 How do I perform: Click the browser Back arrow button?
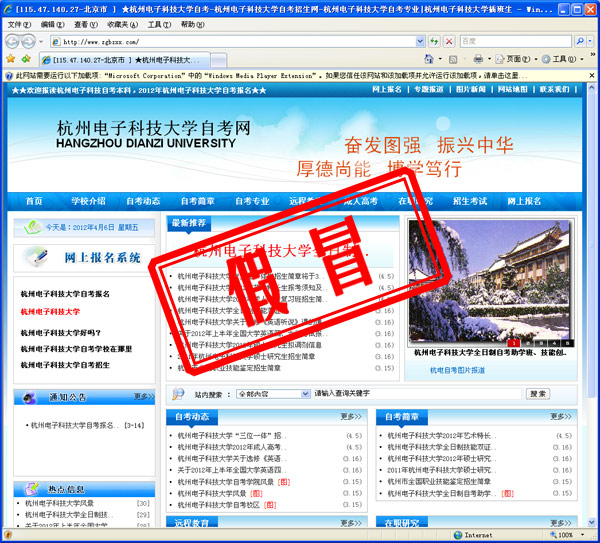[12, 41]
